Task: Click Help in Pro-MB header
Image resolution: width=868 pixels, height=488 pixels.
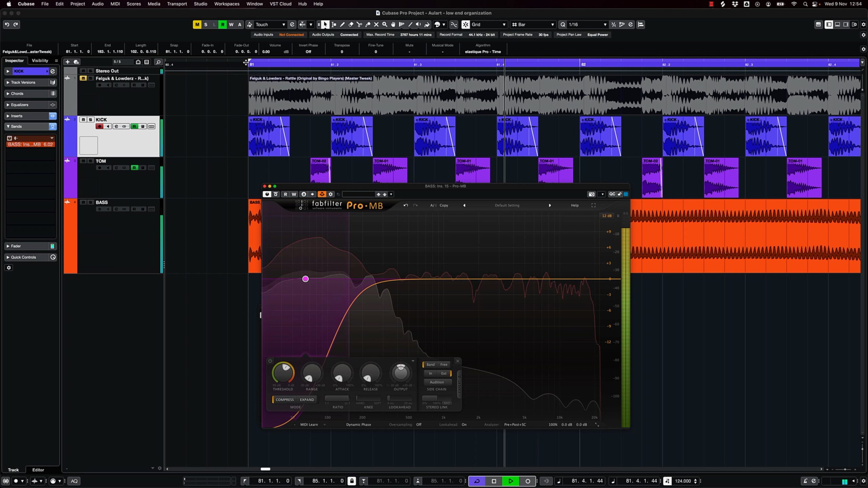Action: click(575, 205)
